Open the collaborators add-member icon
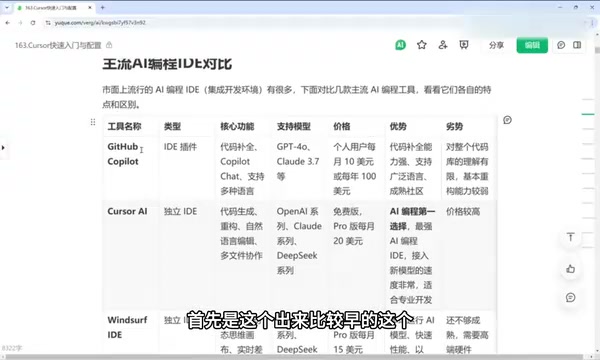Viewport: 600px width, 360px height. 443,45
